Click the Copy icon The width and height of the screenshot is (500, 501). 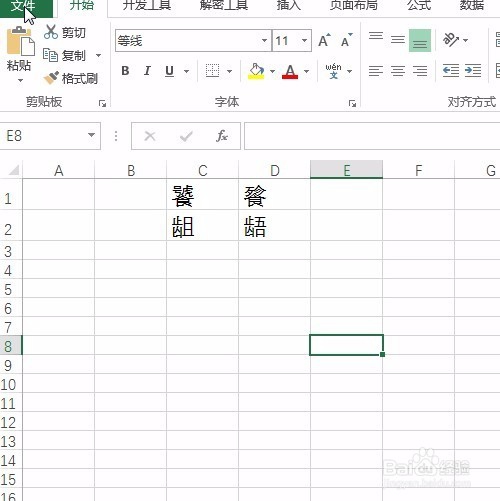(x=51, y=55)
